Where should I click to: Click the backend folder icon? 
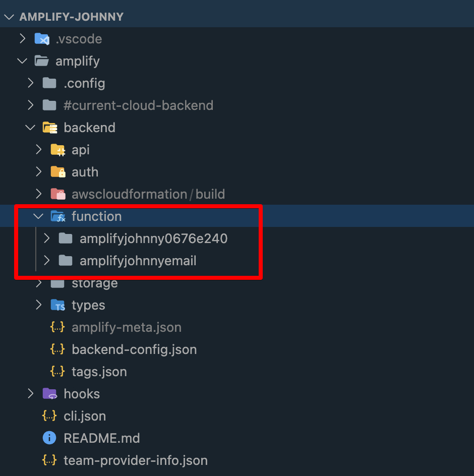(x=49, y=128)
